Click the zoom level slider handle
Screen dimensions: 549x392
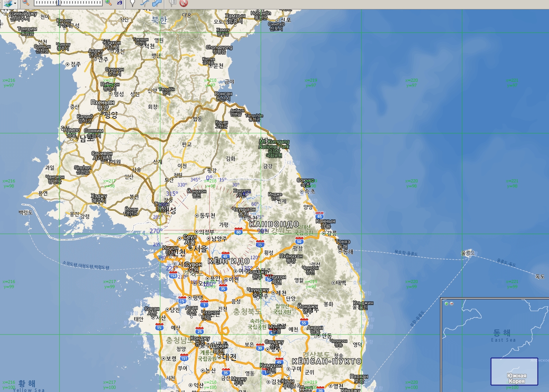point(58,3)
